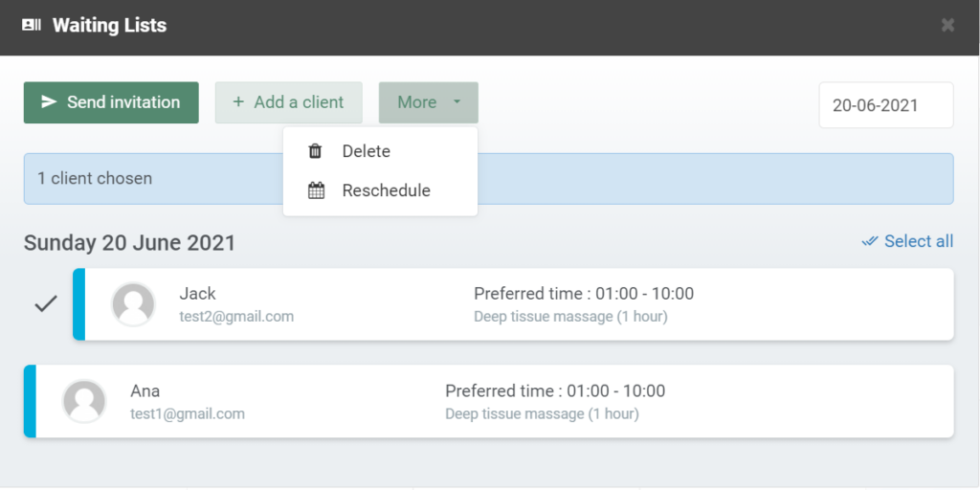Close the Waiting Lists dialog
Screen dimensions: 980x490
point(947,25)
